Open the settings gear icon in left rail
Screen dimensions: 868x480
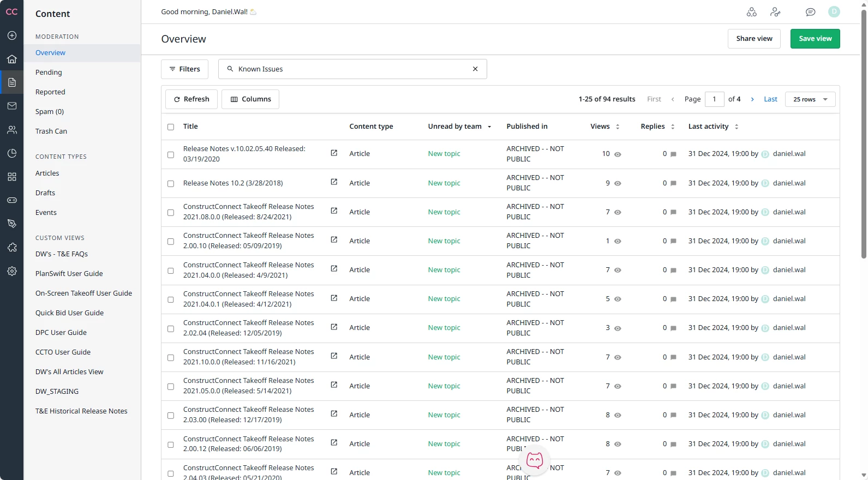(11, 271)
